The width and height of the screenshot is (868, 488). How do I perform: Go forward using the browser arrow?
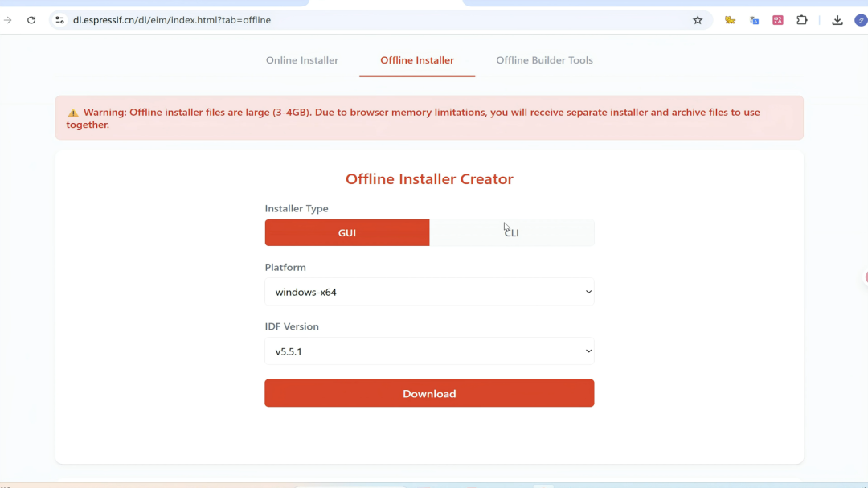pos(8,20)
